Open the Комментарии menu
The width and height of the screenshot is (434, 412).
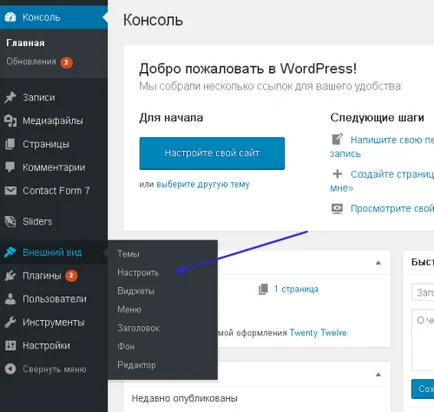54,167
